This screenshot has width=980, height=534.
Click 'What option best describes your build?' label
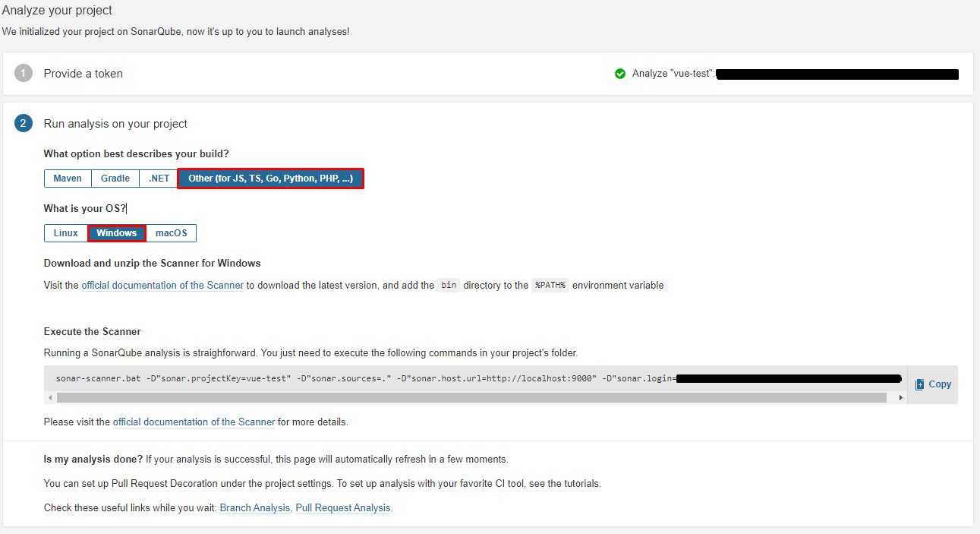click(137, 153)
